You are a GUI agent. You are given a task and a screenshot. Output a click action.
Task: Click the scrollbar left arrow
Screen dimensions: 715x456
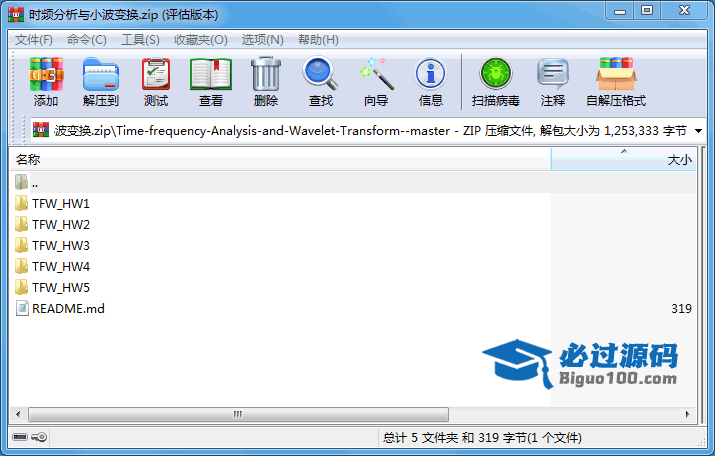pos(18,415)
